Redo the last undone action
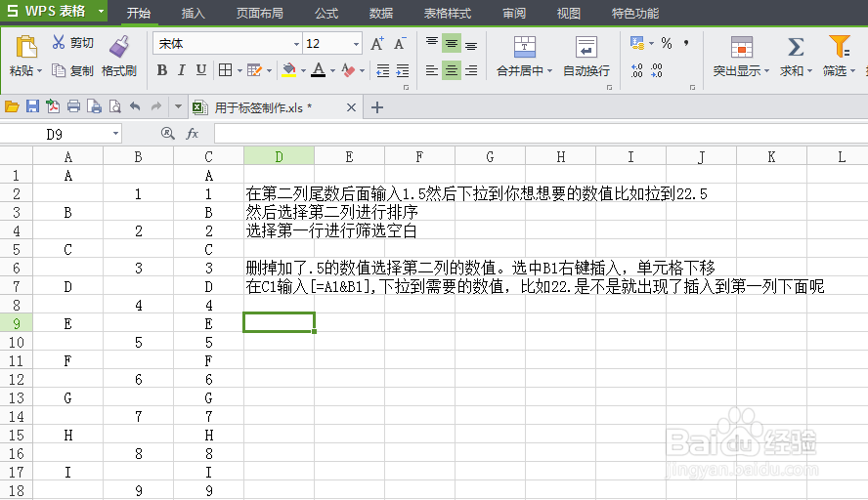 [156, 106]
